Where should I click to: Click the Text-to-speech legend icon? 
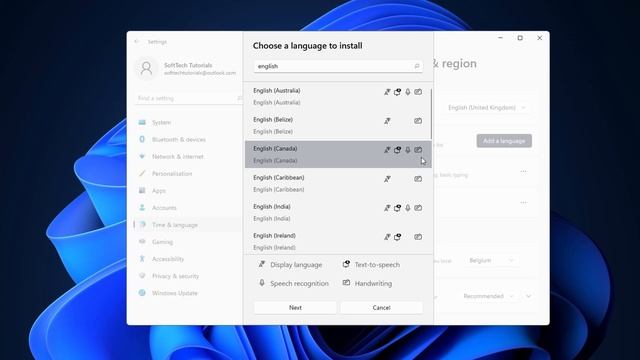tap(346, 264)
